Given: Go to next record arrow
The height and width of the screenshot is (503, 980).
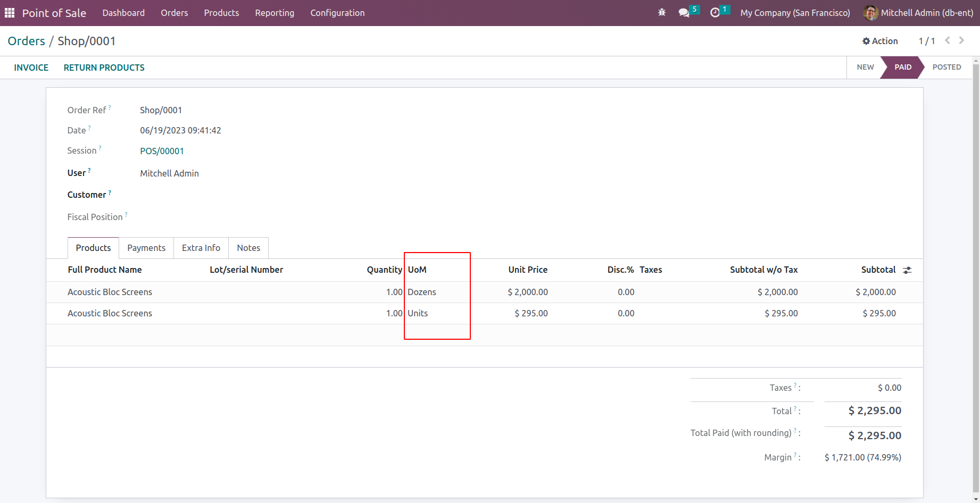Looking at the screenshot, I should tap(961, 40).
